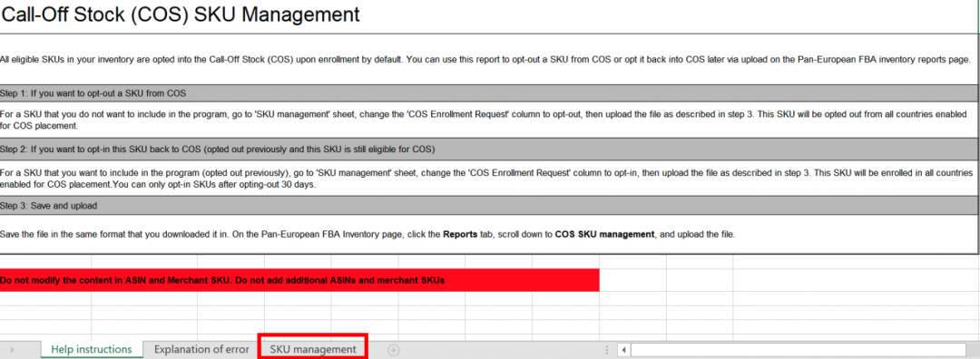The image size is (980, 359).
Task: Add a new sheet with plus icon
Action: pyautogui.click(x=393, y=350)
